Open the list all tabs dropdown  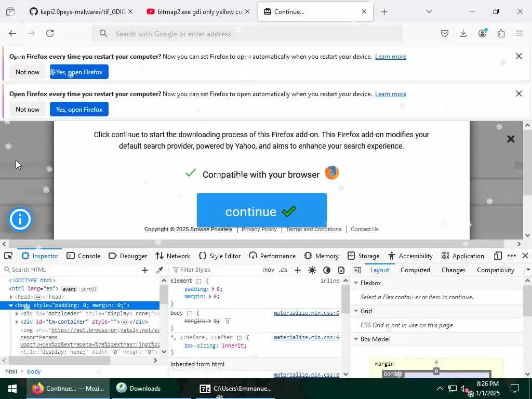coord(429,12)
